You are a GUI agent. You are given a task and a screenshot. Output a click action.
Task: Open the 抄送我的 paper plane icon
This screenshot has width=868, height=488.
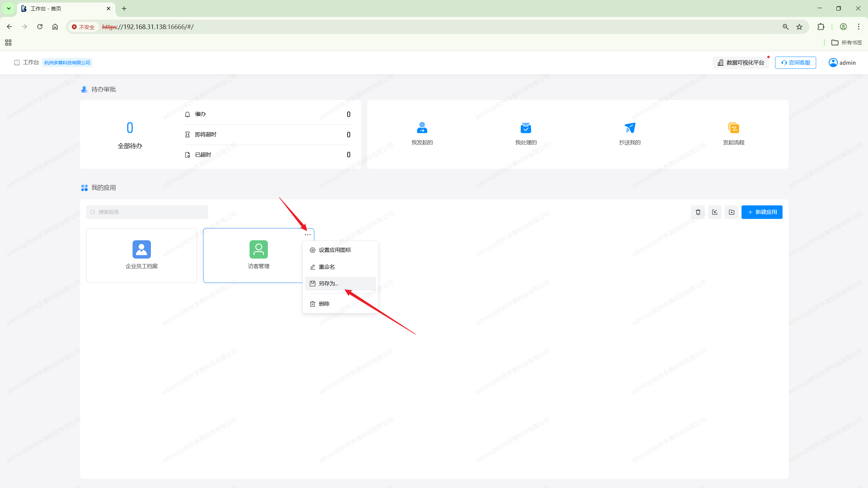click(x=630, y=128)
